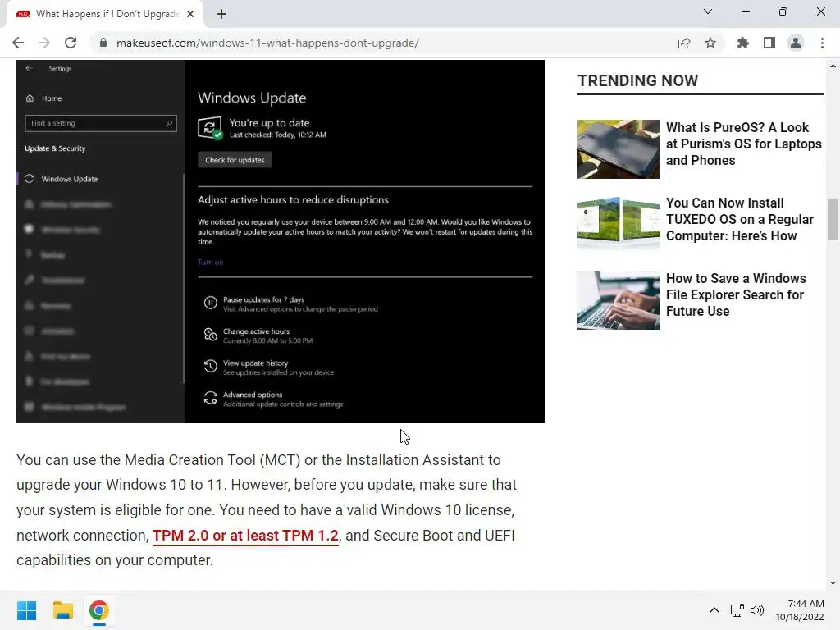Reload the current page
Image resolution: width=840 pixels, height=630 pixels.
click(x=71, y=43)
